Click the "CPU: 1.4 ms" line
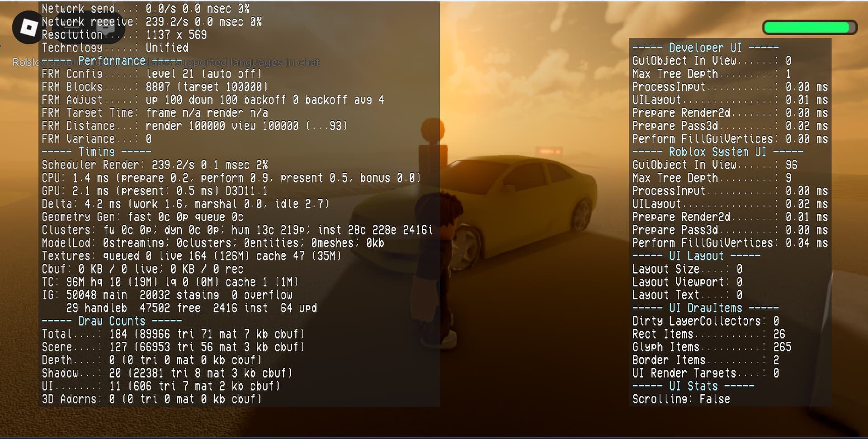The width and height of the screenshot is (868, 439). pos(231,178)
